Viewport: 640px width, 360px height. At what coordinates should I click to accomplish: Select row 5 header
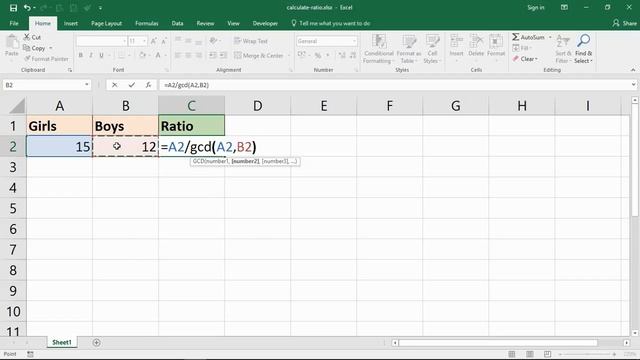click(x=13, y=208)
